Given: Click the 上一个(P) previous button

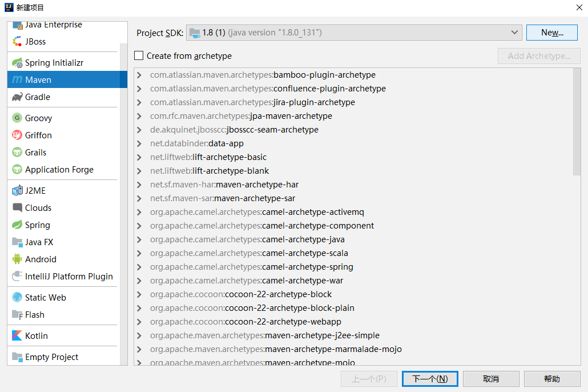Looking at the screenshot, I should [369, 379].
